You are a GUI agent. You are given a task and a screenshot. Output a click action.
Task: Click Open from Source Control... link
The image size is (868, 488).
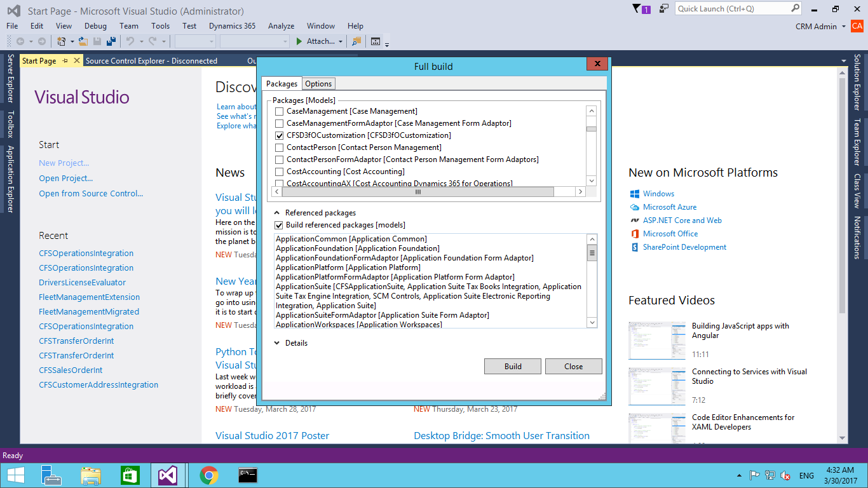pyautogui.click(x=91, y=194)
